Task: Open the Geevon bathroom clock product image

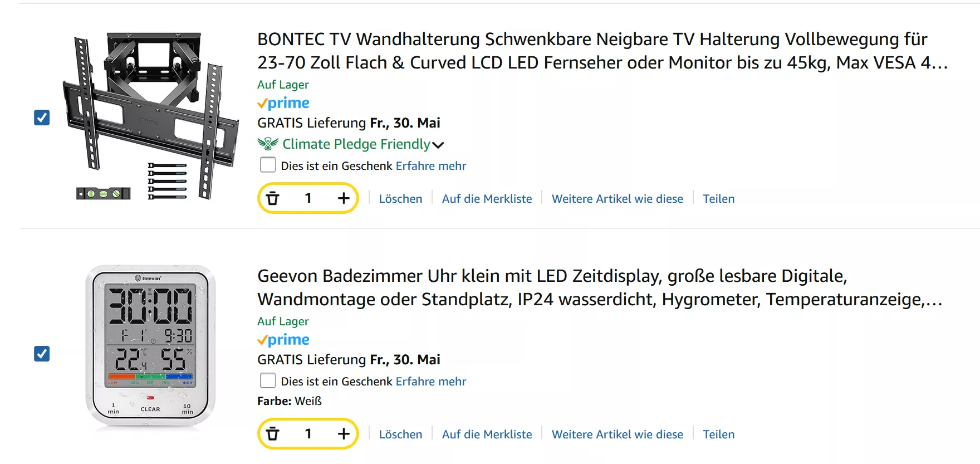Action: (x=150, y=346)
